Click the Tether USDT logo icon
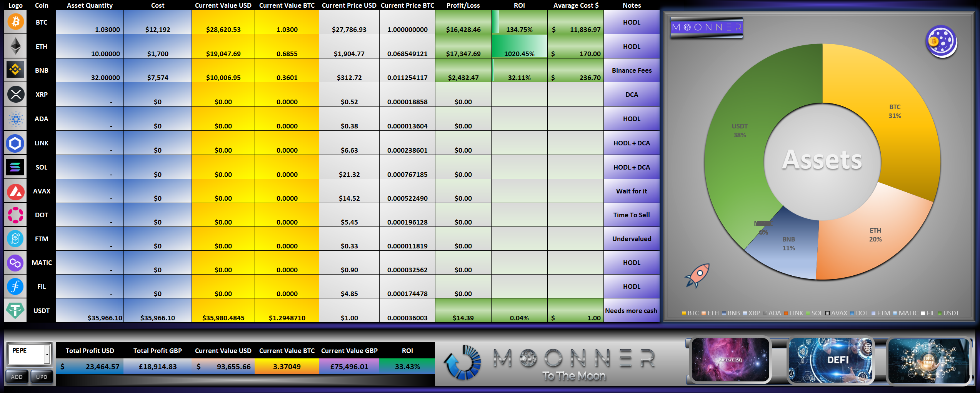 (15, 310)
